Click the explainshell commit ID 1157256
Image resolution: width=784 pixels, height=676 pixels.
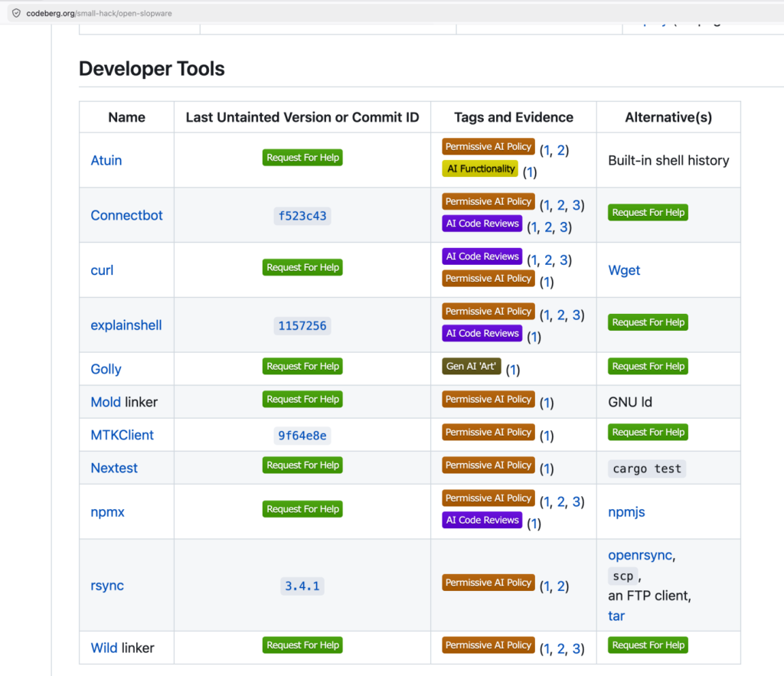(302, 325)
